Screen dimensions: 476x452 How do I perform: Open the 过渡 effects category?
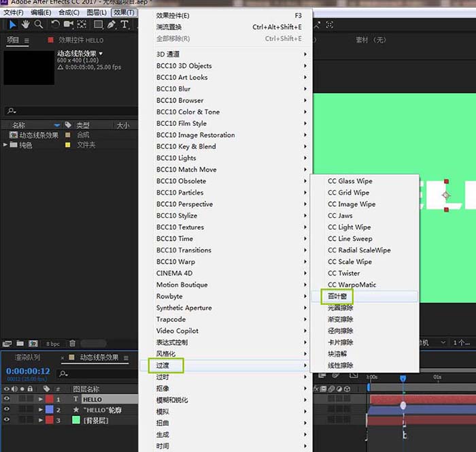[x=224, y=366]
